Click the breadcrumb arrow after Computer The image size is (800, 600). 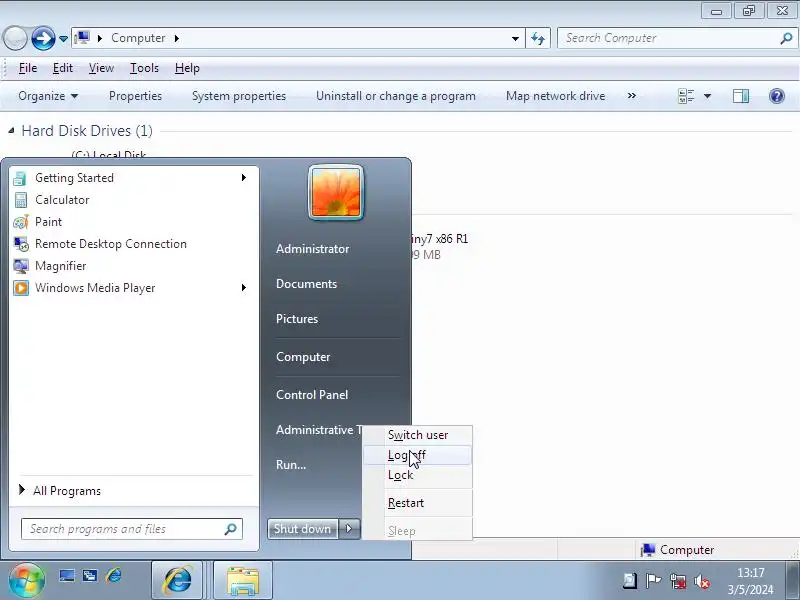pos(177,38)
